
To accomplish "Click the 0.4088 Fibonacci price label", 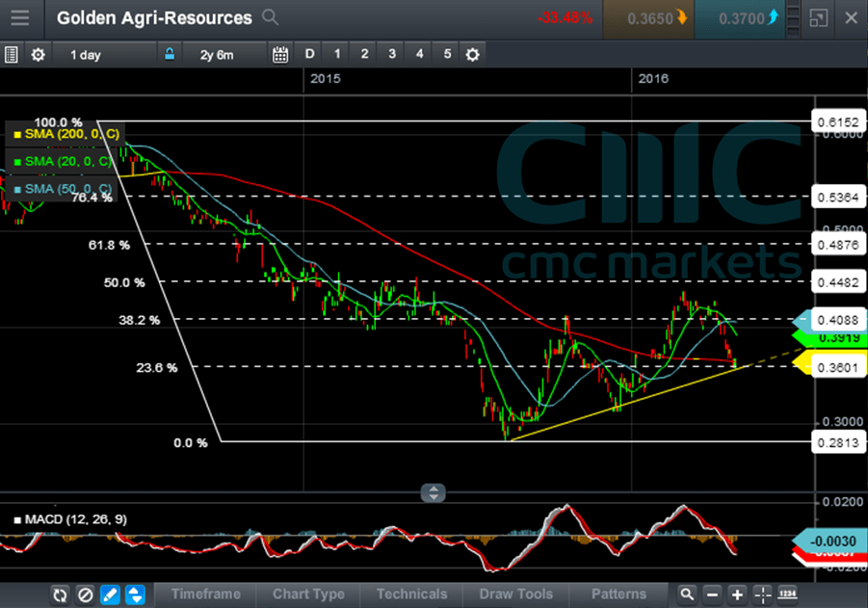I will [838, 320].
